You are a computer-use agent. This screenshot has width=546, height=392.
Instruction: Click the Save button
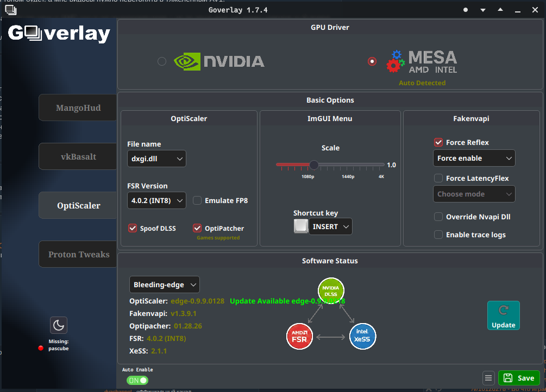click(x=519, y=378)
